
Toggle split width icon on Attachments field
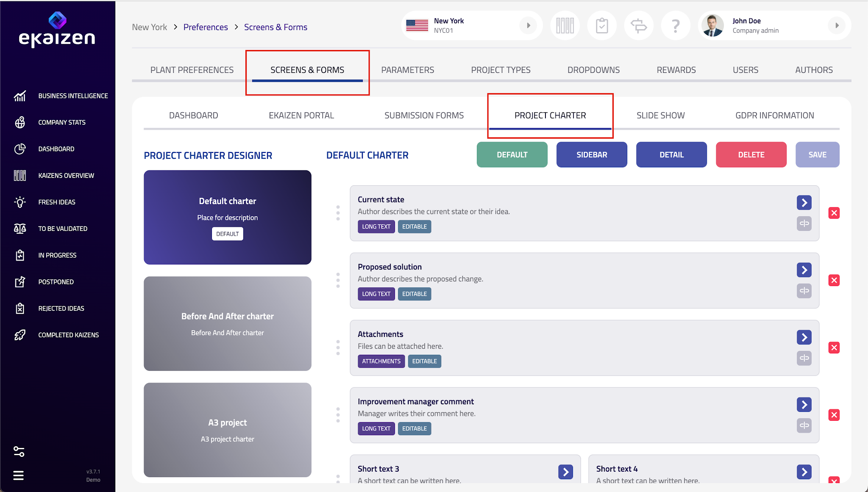pos(804,359)
